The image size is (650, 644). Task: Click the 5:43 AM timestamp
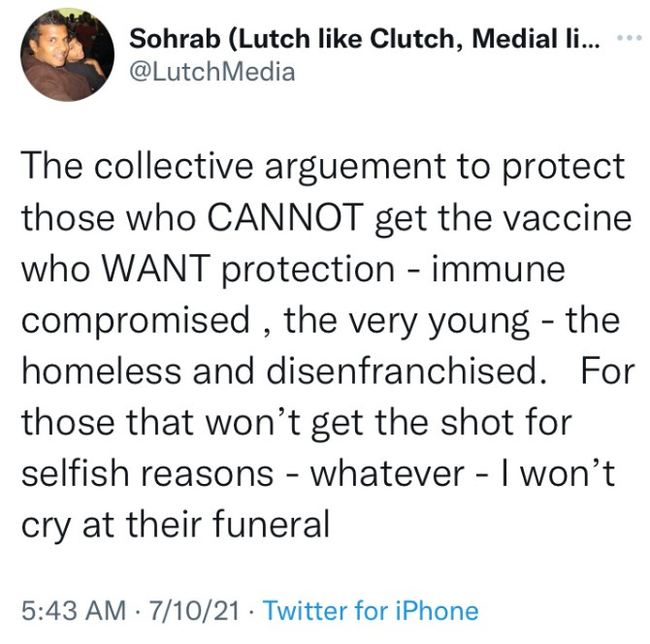coord(74,610)
